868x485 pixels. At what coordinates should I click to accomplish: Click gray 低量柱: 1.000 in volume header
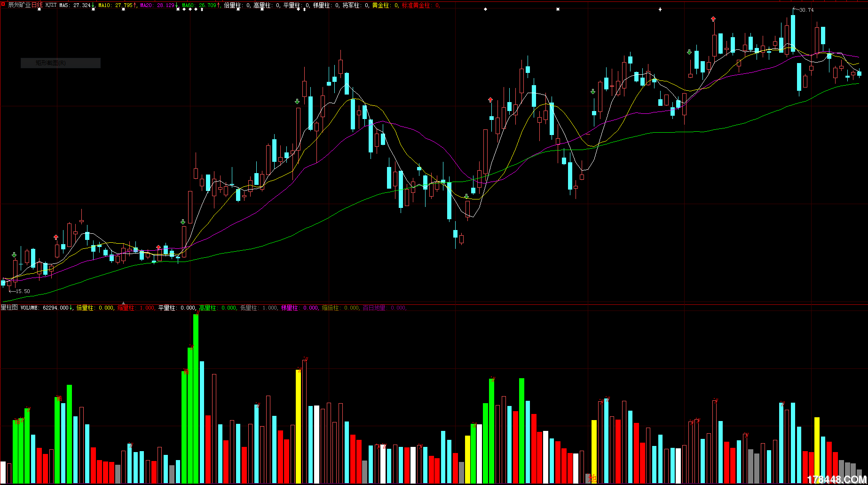[x=259, y=308]
